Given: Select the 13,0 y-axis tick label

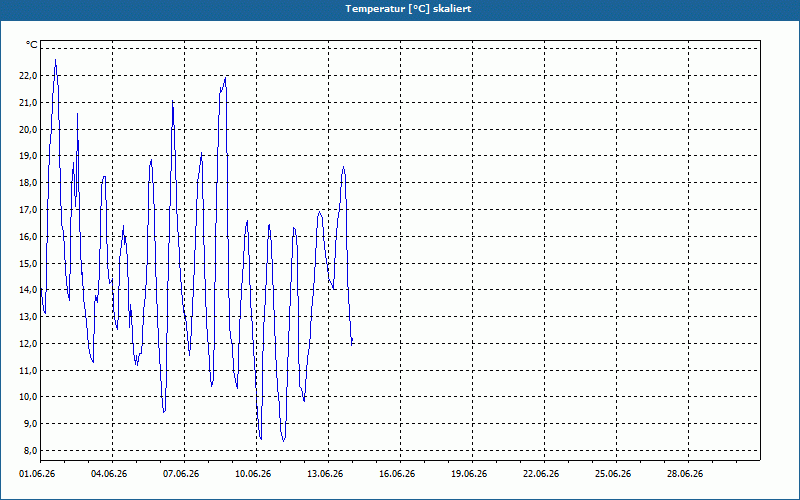Looking at the screenshot, I should click(28, 316).
